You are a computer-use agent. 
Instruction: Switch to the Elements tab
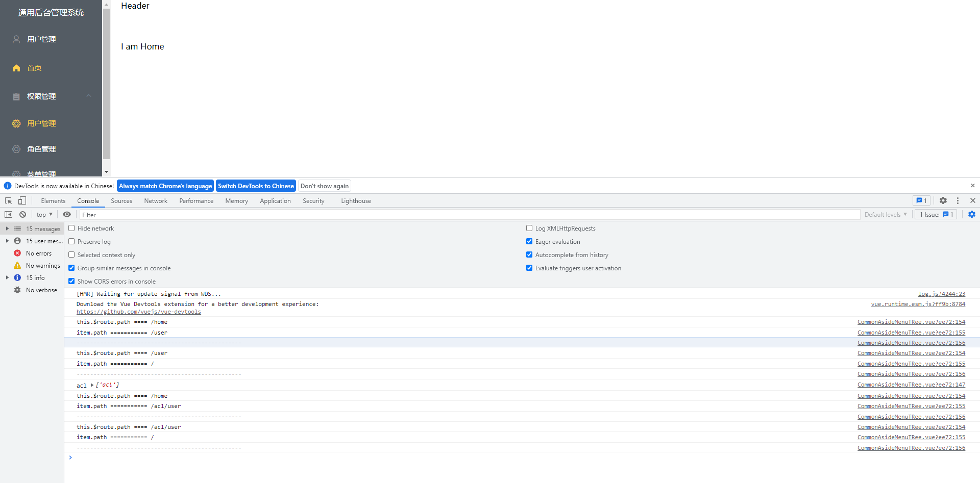coord(53,200)
